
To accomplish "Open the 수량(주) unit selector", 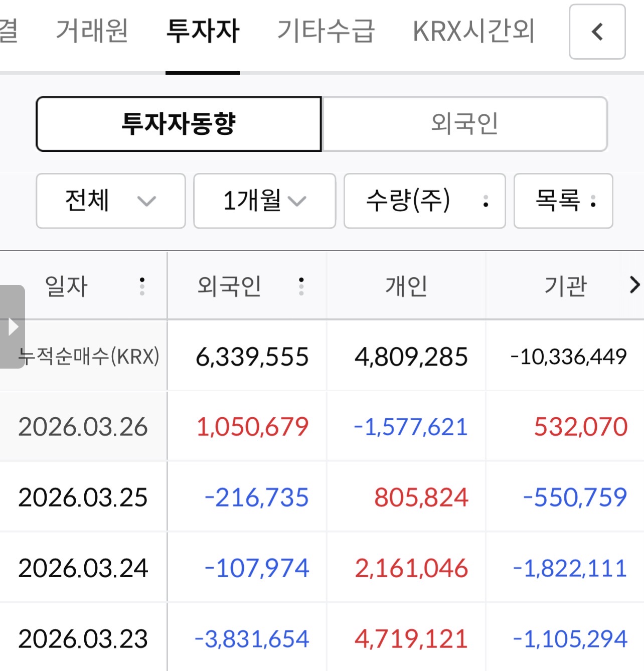I will click(424, 201).
